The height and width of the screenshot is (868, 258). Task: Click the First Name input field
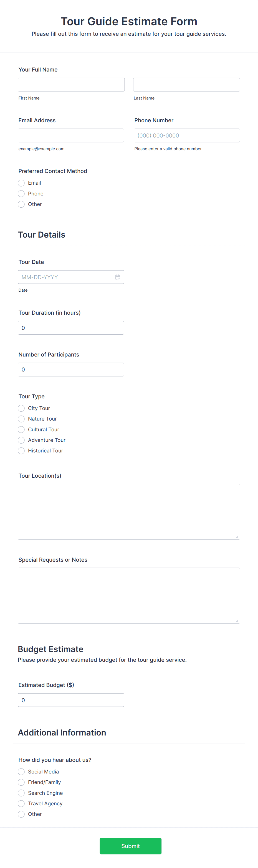(x=71, y=84)
